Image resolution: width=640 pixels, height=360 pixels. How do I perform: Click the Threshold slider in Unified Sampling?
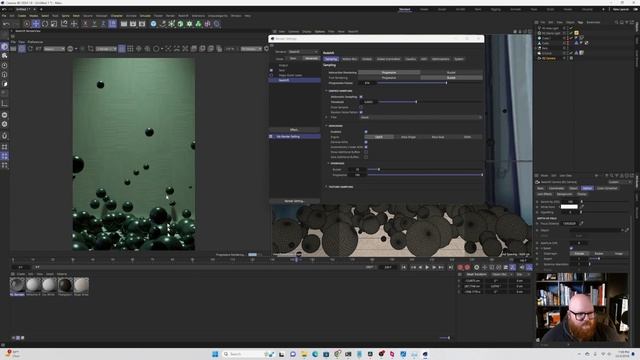point(430,102)
